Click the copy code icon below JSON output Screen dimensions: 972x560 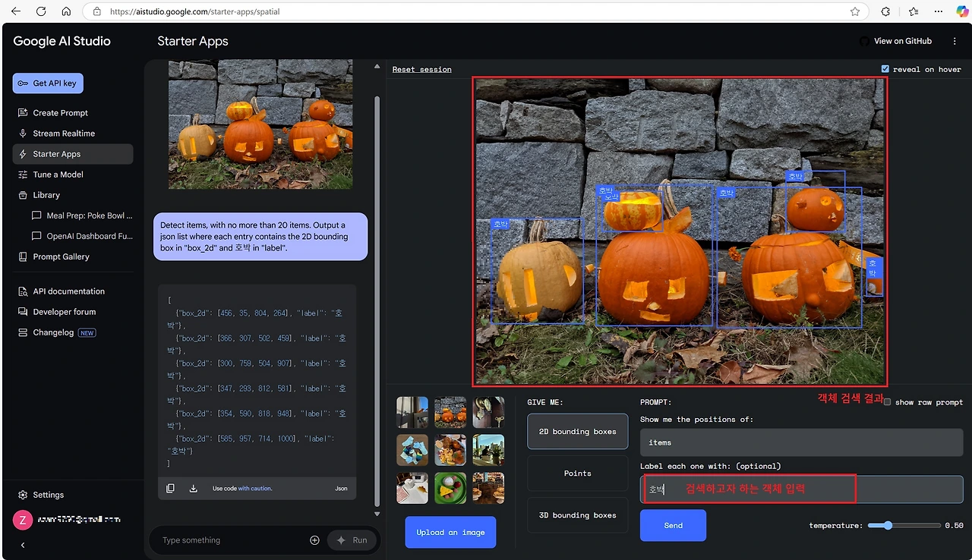point(170,489)
